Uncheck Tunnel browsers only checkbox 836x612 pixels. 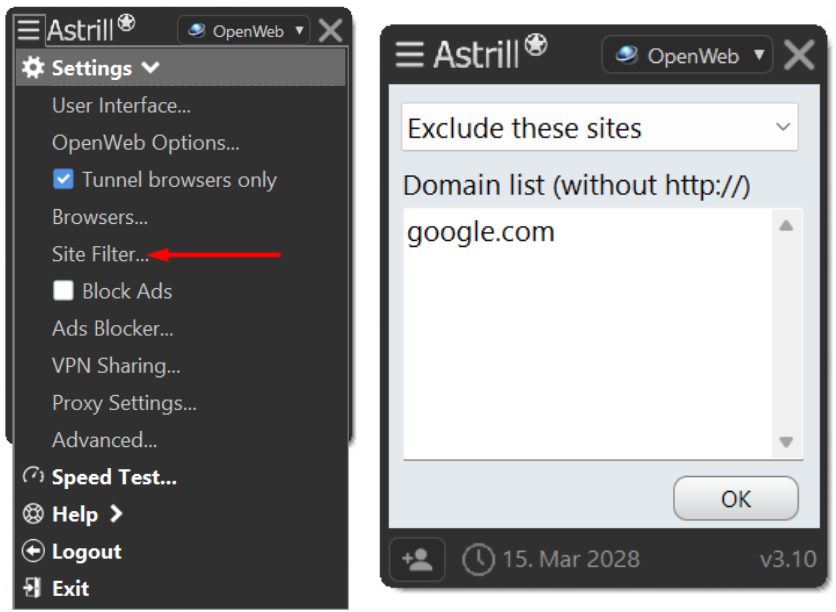pos(63,179)
